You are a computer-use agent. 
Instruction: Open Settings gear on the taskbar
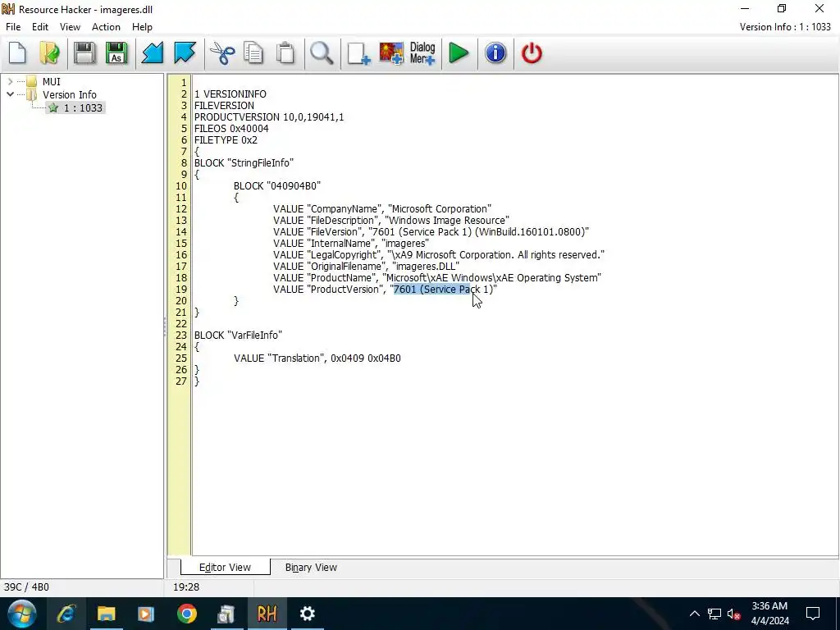tap(307, 614)
